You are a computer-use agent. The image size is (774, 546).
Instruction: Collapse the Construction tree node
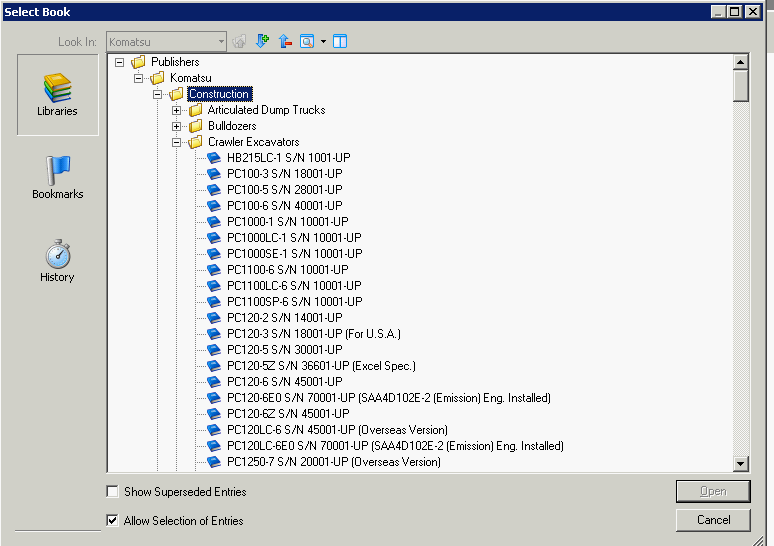[157, 94]
